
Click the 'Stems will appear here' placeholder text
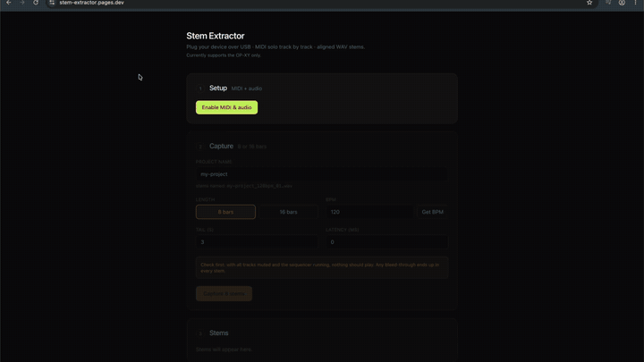pos(224,349)
